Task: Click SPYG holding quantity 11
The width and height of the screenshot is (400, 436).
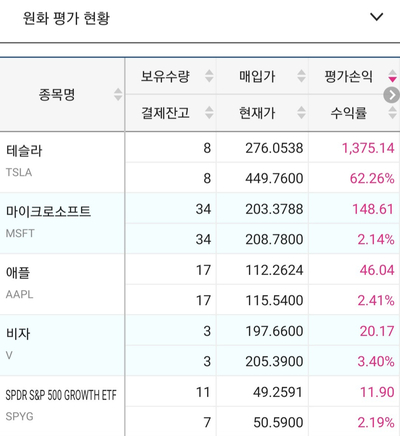Action: coord(203,392)
